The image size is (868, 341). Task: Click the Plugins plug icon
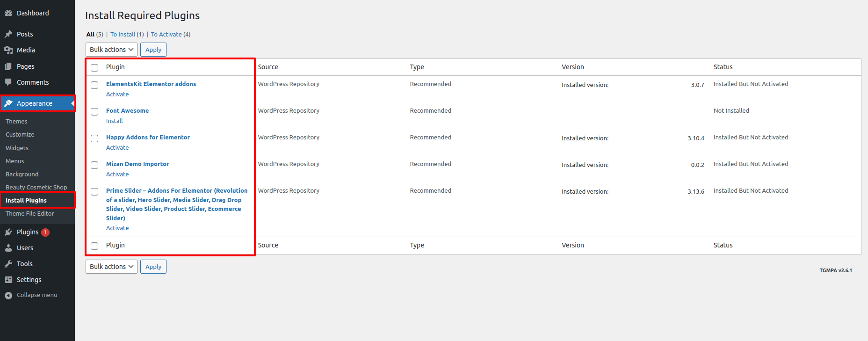pyautogui.click(x=8, y=232)
